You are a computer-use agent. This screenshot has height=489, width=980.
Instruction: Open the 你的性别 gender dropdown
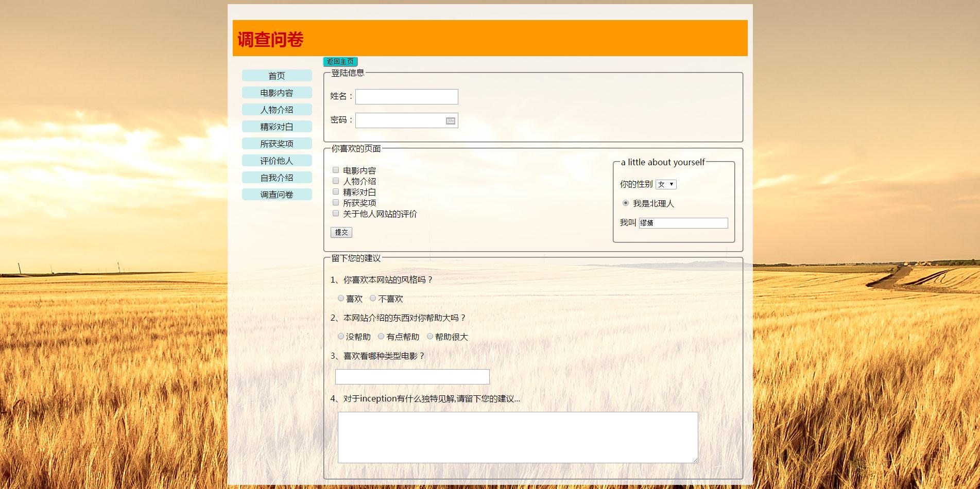[666, 184]
